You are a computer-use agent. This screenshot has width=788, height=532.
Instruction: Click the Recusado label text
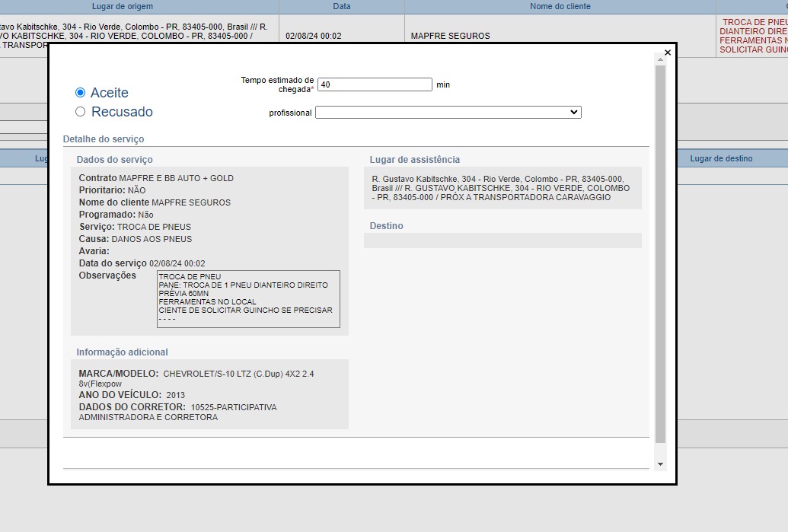(x=122, y=112)
